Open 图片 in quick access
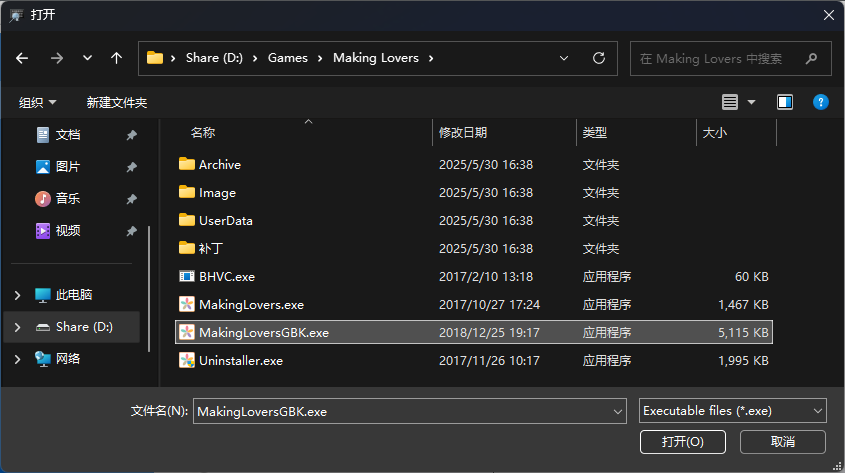Screen dimensions: 845x473 pos(68,166)
